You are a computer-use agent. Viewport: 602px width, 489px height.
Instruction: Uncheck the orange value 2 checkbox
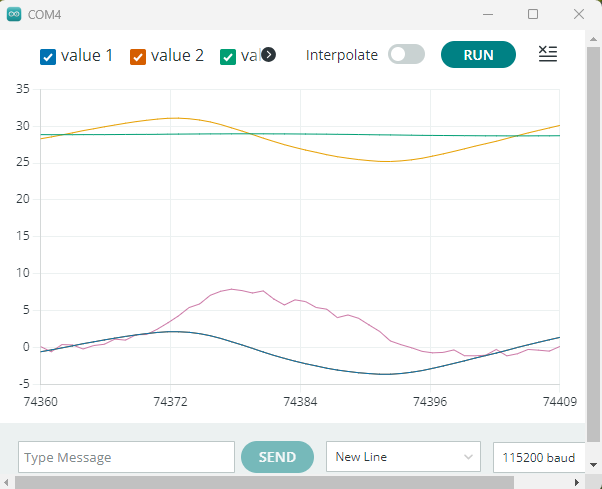pos(138,56)
